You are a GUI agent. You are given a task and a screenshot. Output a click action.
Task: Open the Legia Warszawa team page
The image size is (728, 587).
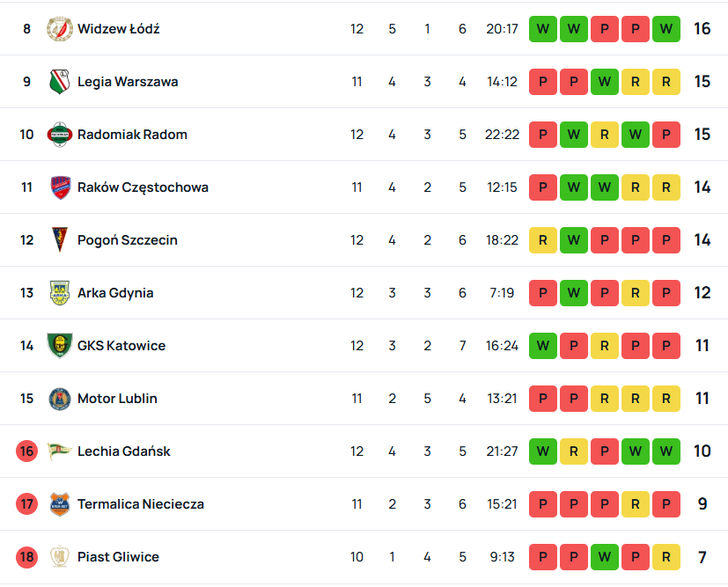click(128, 82)
